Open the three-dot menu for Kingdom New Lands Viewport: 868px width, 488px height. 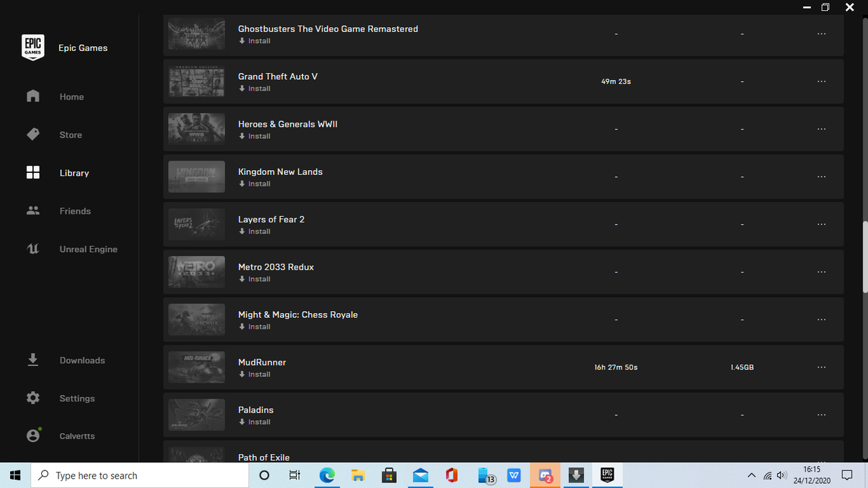click(x=821, y=177)
